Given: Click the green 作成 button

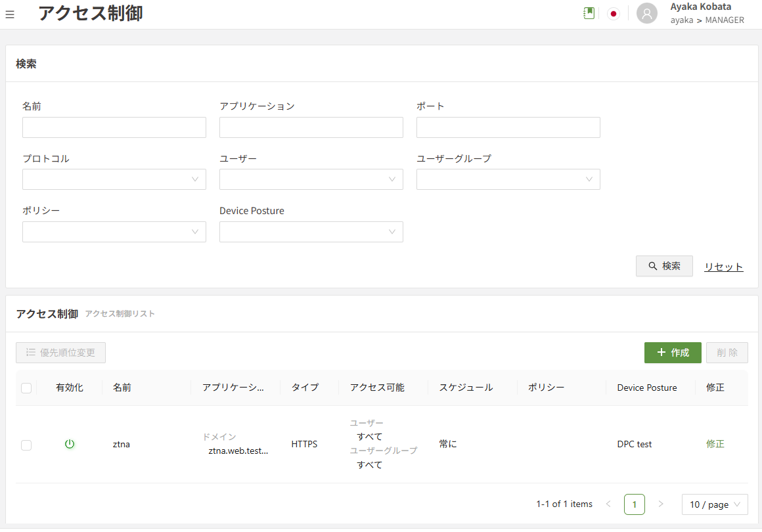Looking at the screenshot, I should click(673, 353).
